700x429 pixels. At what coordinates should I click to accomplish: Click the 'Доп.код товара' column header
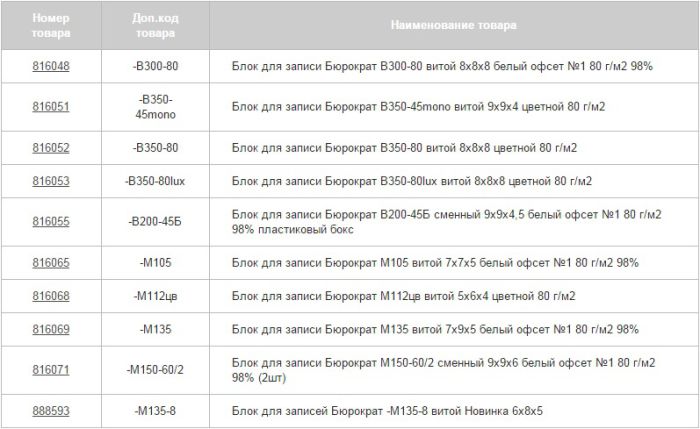(155, 25)
